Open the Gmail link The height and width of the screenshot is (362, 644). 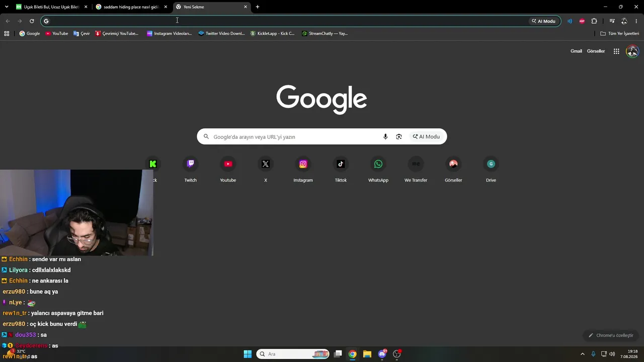pyautogui.click(x=576, y=51)
